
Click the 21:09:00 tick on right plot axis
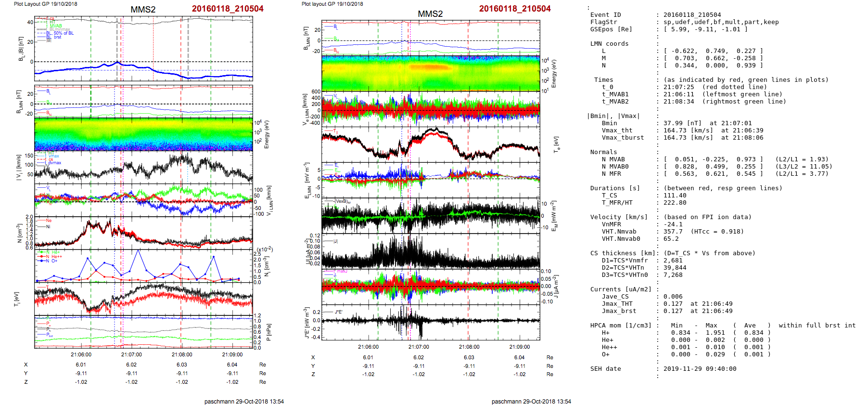520,347
